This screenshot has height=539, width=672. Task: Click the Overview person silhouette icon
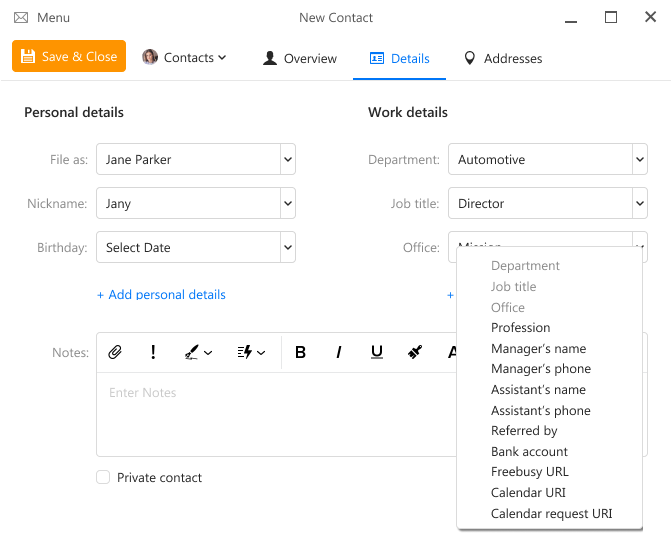(270, 58)
